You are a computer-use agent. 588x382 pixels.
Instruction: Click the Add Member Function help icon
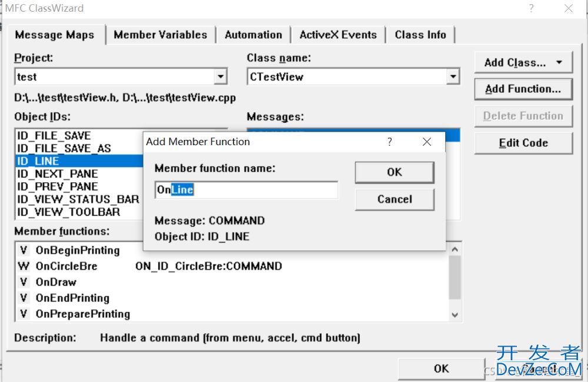[x=390, y=142]
